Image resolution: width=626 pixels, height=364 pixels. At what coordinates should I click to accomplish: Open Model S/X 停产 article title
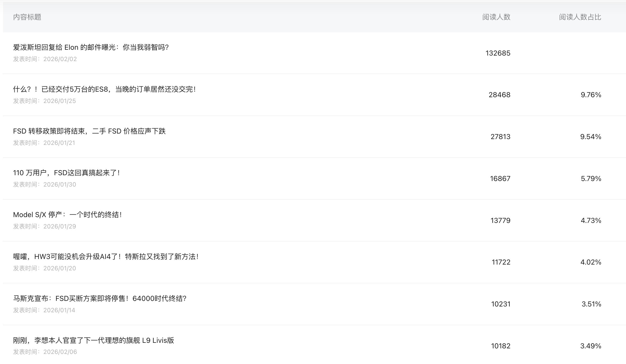pos(67,215)
